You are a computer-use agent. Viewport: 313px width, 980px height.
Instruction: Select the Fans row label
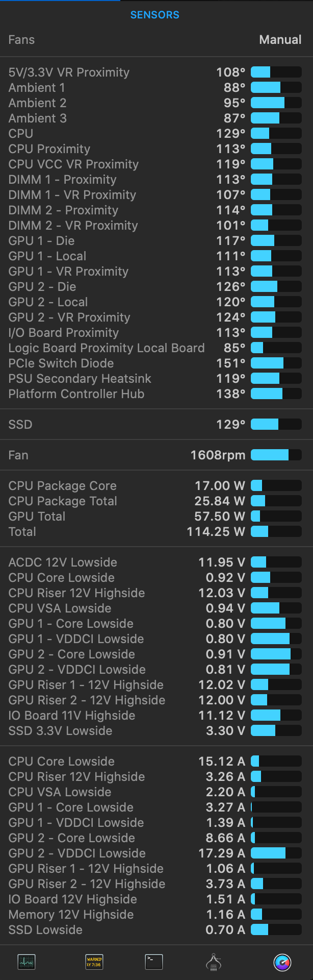click(x=21, y=40)
